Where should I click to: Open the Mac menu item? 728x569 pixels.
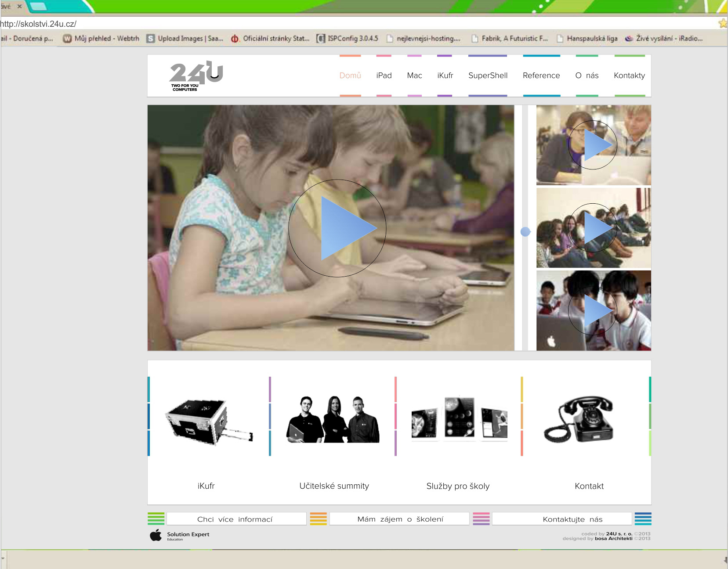[414, 76]
